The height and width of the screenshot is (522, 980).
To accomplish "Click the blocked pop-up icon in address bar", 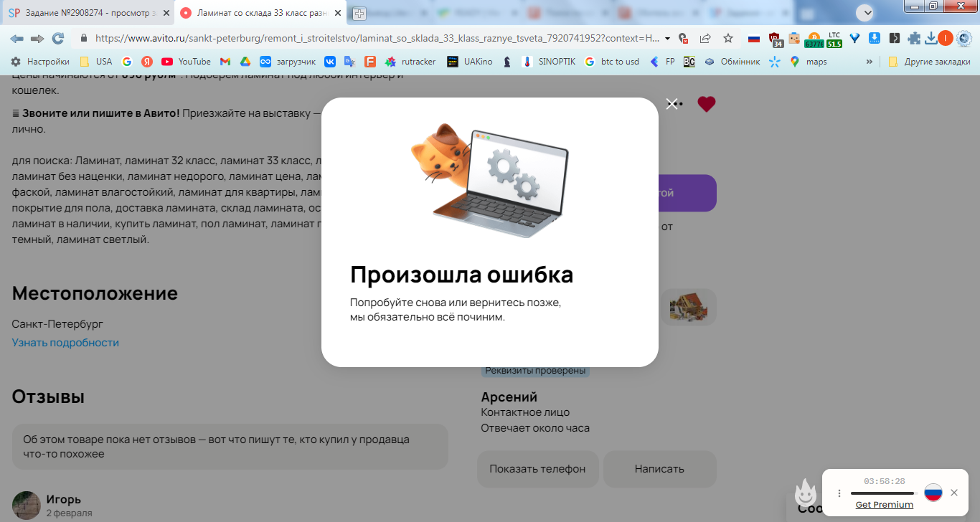I will [x=684, y=38].
